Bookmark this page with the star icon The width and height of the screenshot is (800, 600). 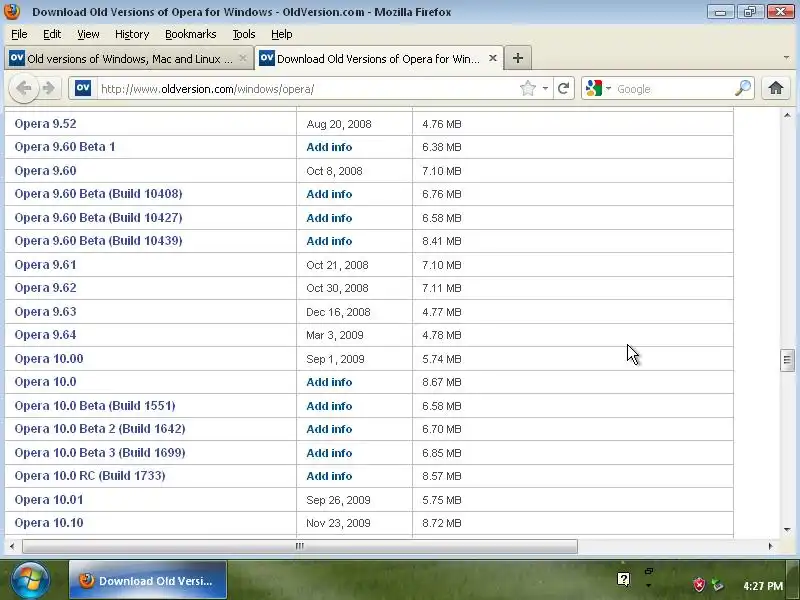(x=528, y=88)
